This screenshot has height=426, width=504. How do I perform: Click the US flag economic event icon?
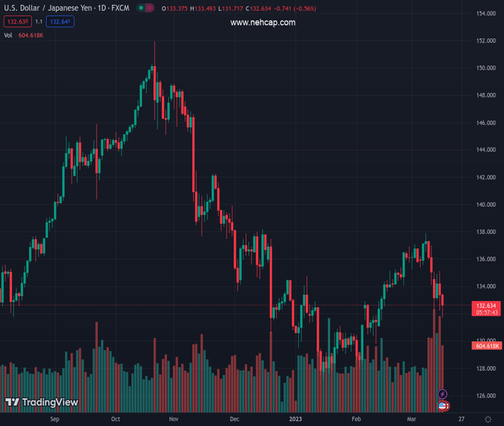pos(443,405)
